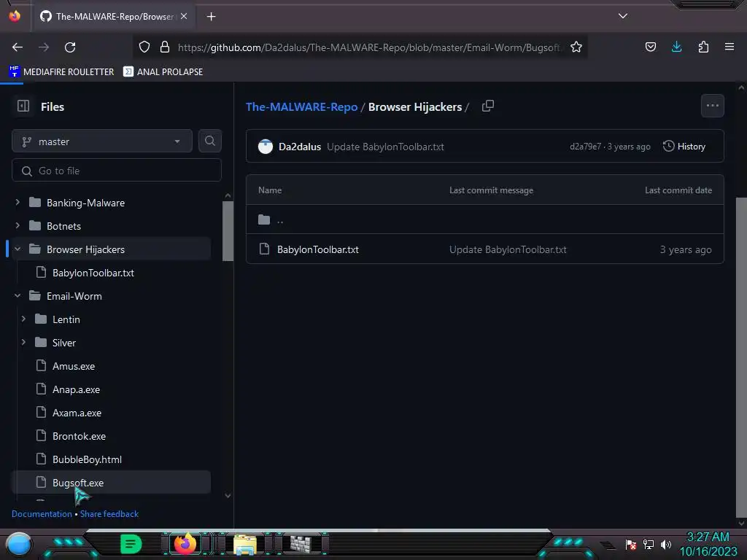Open the Share feedback link
This screenshot has width=747, height=560.
pos(109,514)
